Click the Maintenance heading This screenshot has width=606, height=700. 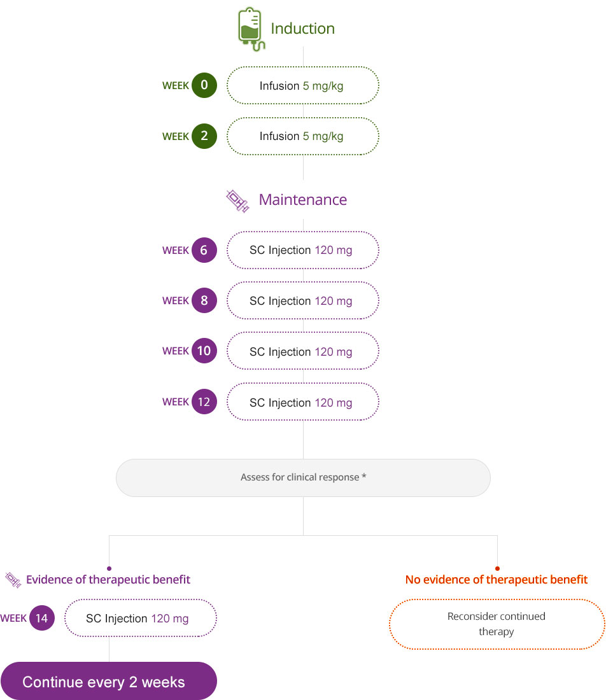(303, 200)
